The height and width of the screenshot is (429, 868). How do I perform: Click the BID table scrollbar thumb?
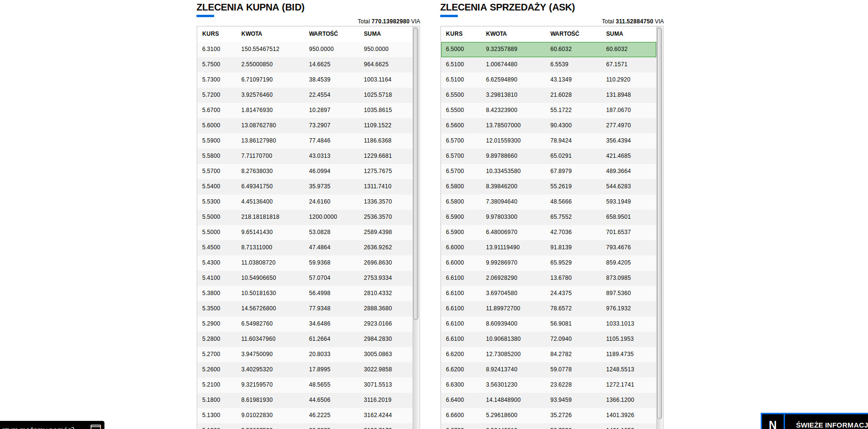click(x=415, y=174)
